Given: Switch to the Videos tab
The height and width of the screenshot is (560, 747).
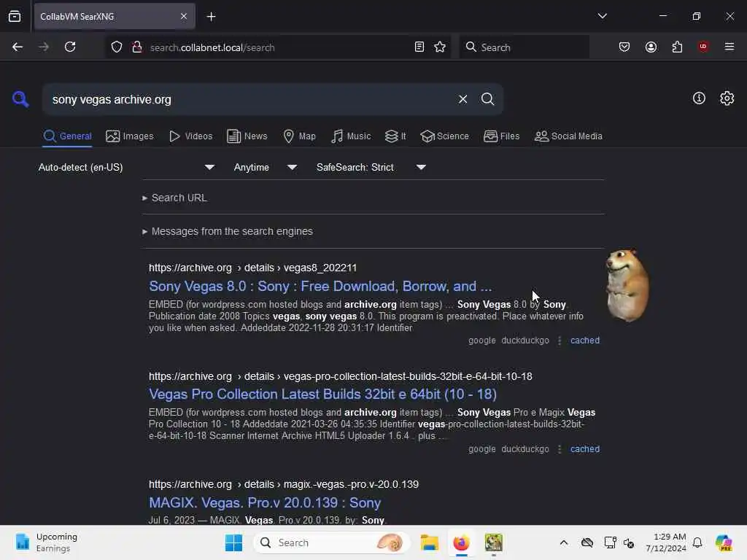Looking at the screenshot, I should point(190,136).
